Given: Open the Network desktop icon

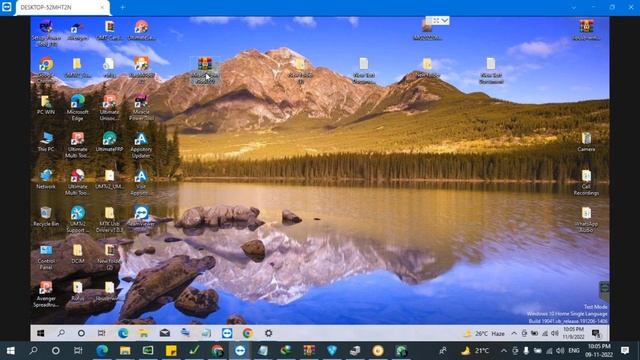Looking at the screenshot, I should 46,179.
